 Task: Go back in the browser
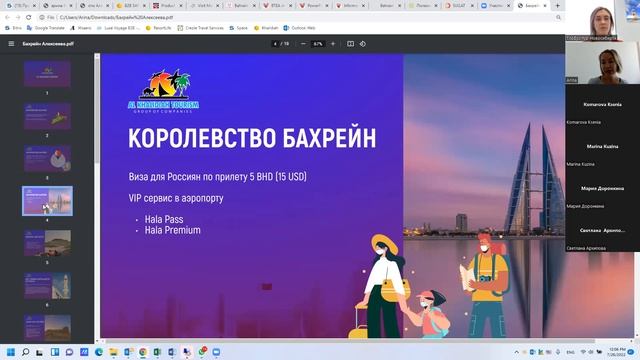tap(7, 18)
